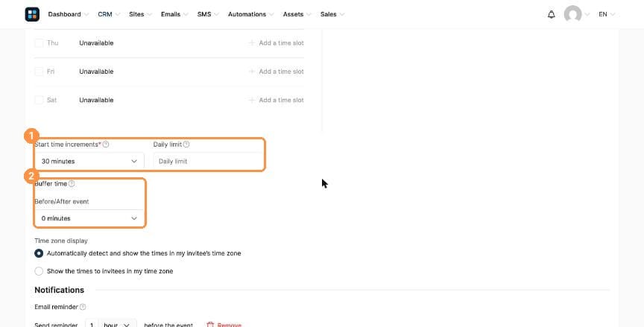Click Remove reminder link
The width and height of the screenshot is (644, 327).
(229, 325)
